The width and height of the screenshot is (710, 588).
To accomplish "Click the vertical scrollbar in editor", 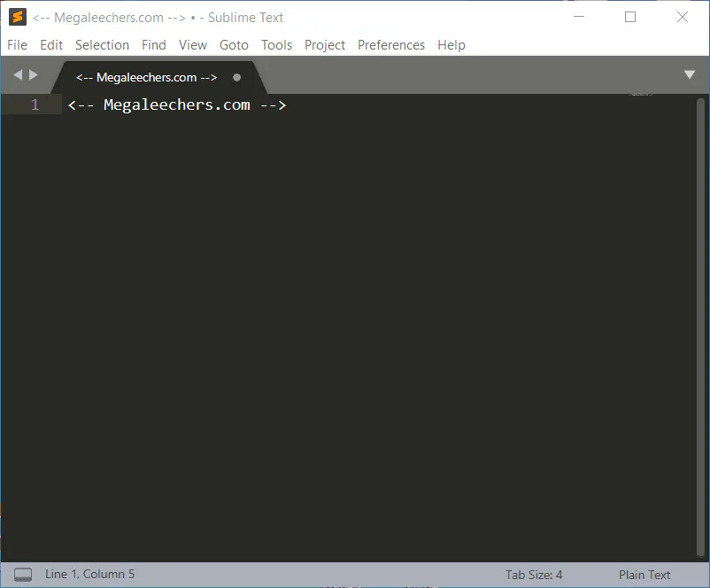I will (700, 328).
